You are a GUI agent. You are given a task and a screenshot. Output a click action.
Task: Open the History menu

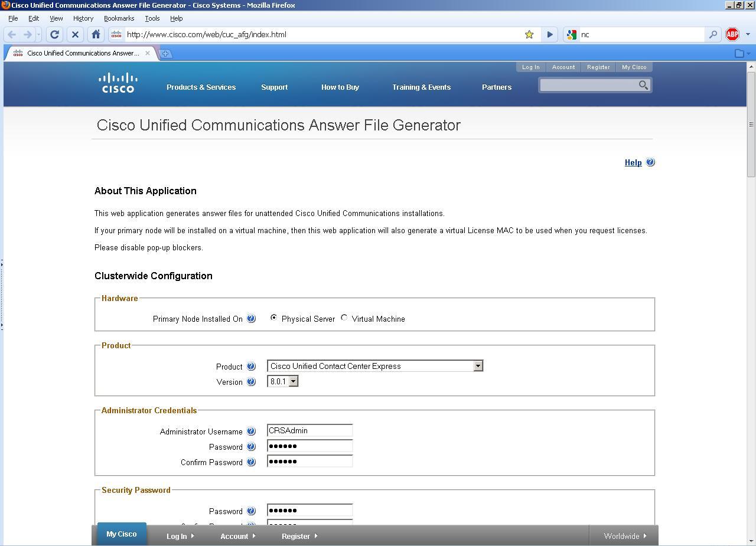pyautogui.click(x=83, y=18)
